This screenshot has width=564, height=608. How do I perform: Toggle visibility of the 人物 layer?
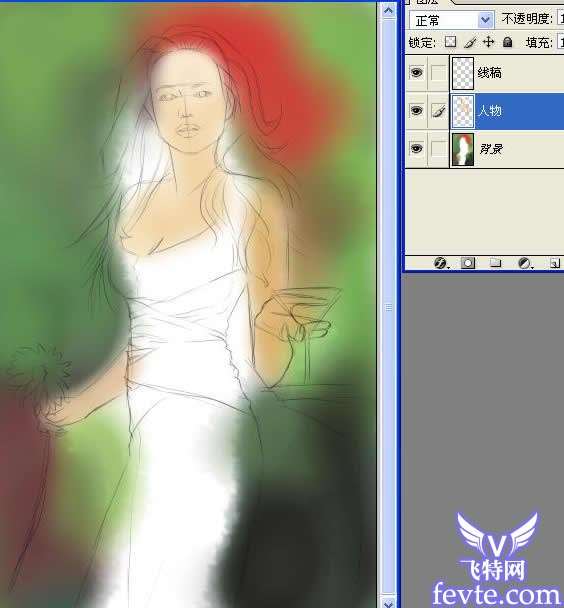pos(416,111)
